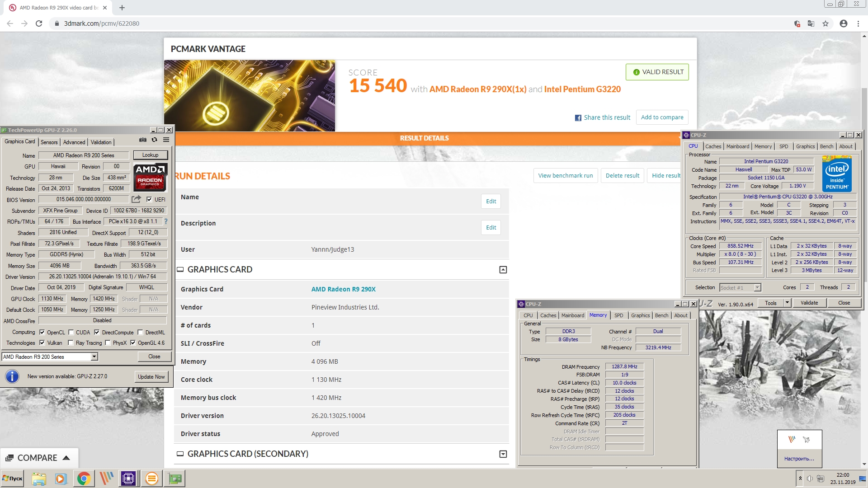Click the GPU-Z graphics card taskbar icon
Viewport: 868px width, 488px height.
click(175, 479)
